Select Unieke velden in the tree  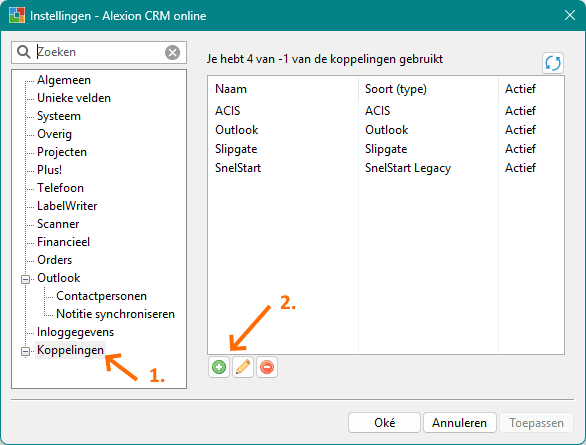(x=74, y=98)
